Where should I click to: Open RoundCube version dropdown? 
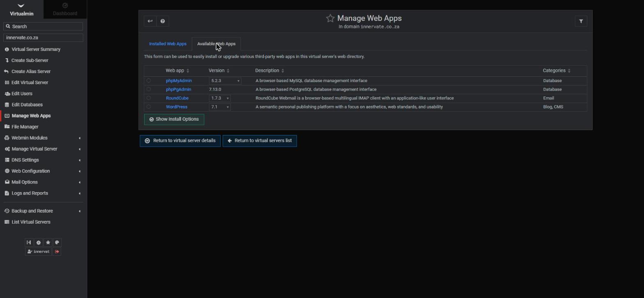(x=220, y=98)
